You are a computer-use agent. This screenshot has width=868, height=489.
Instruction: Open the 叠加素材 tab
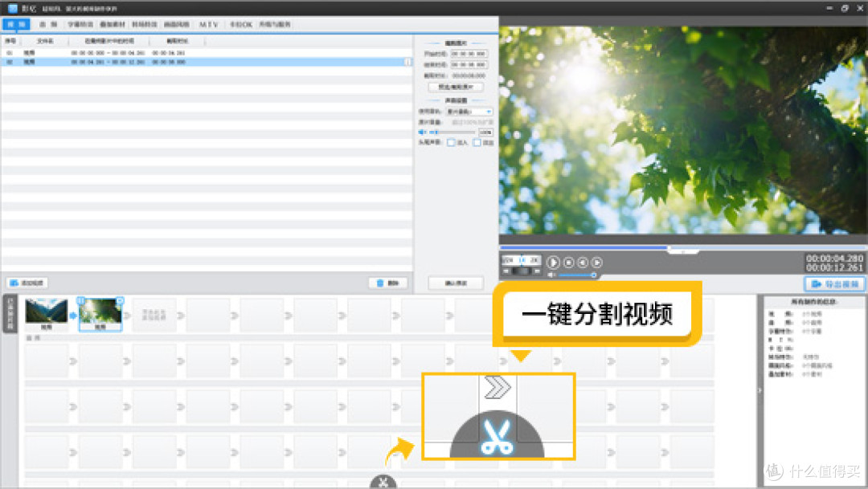(113, 24)
